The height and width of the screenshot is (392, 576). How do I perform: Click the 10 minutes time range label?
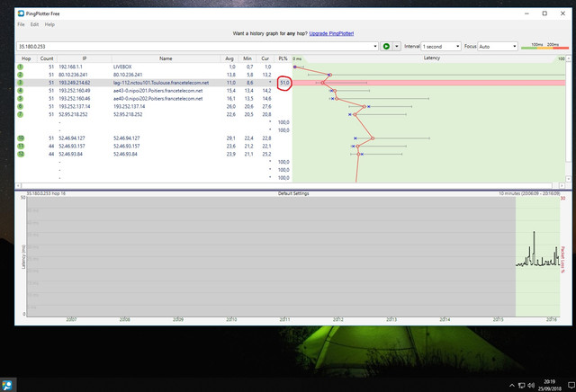pyautogui.click(x=529, y=193)
